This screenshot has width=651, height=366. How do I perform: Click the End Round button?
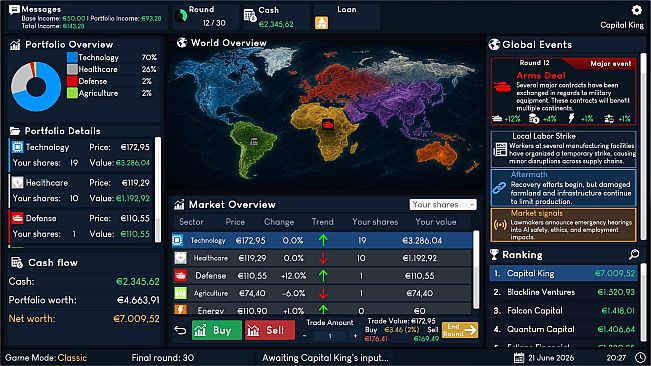(x=460, y=330)
